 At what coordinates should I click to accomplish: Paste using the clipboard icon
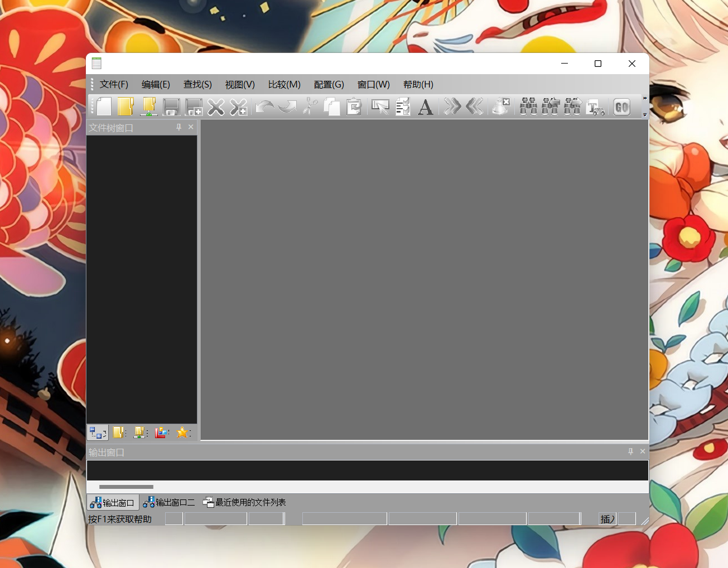(354, 106)
